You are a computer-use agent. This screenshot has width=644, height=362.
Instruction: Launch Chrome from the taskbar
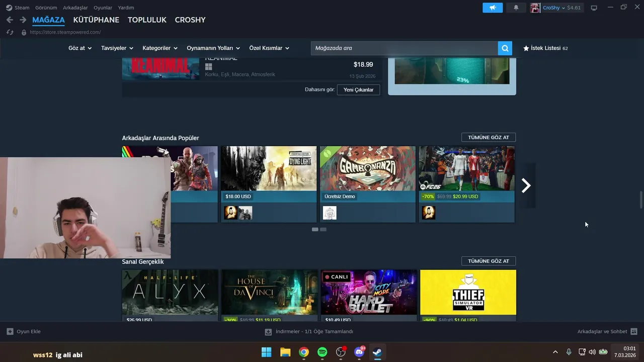304,352
